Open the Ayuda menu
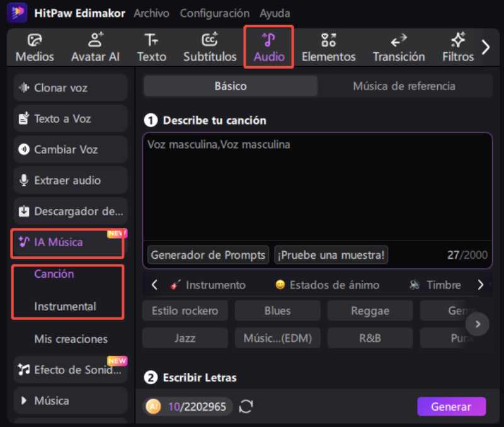Viewport: 504px width, 427px height. point(275,13)
